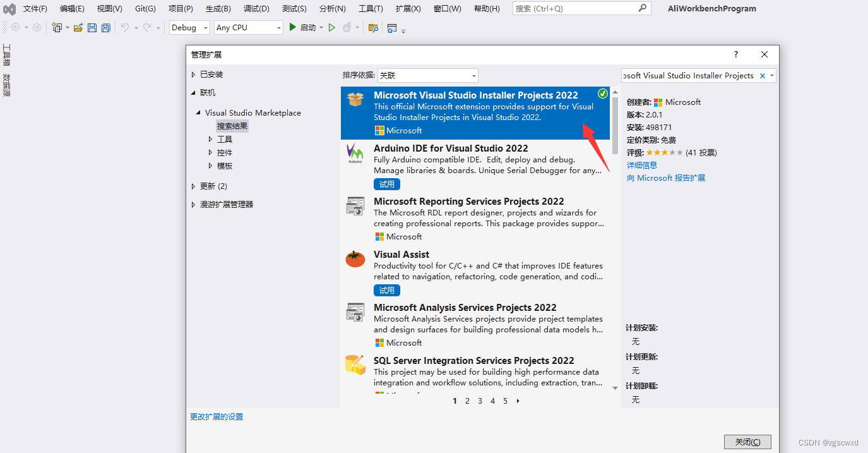Viewport: 868px width, 453px height.
Task: Open the search history dropdown arrow in dialog
Action: [x=771, y=76]
